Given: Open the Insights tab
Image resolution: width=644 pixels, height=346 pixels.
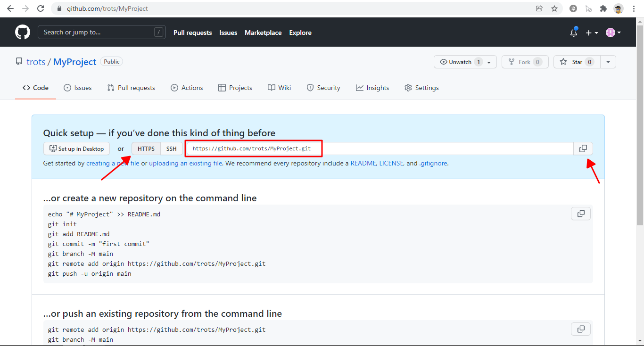Looking at the screenshot, I should 372,88.
